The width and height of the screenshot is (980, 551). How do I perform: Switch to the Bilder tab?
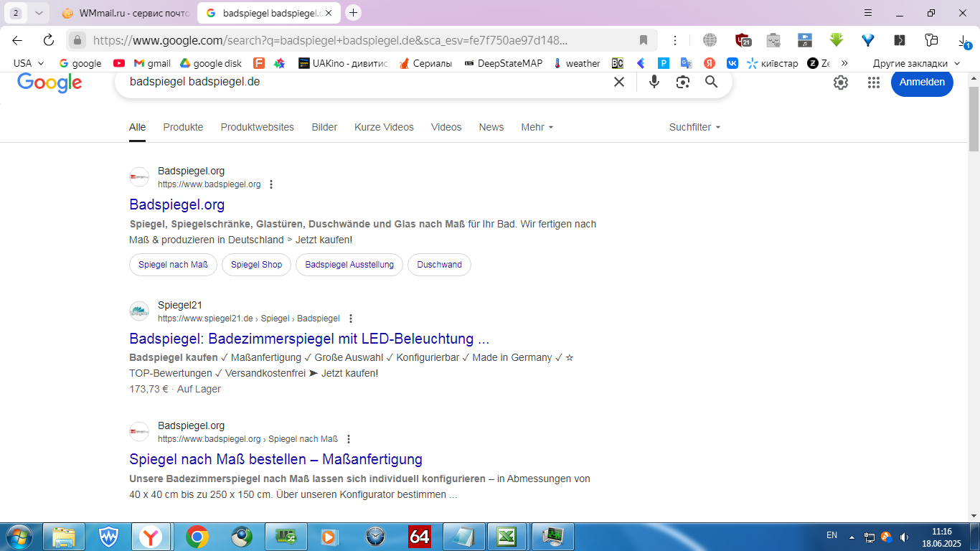324,127
